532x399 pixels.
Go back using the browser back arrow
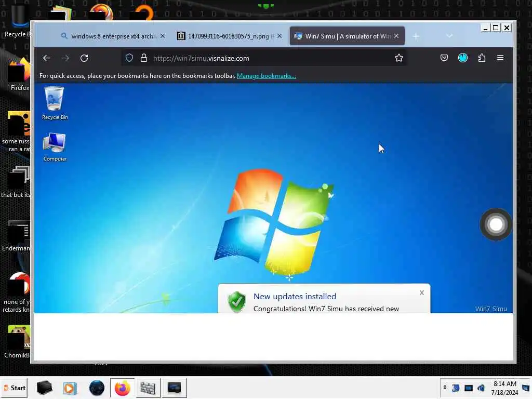click(46, 58)
